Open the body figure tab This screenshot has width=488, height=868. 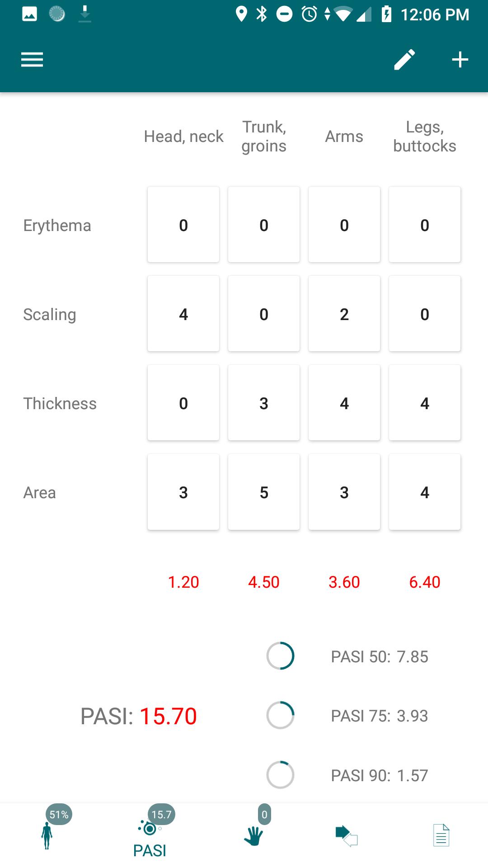tap(47, 835)
